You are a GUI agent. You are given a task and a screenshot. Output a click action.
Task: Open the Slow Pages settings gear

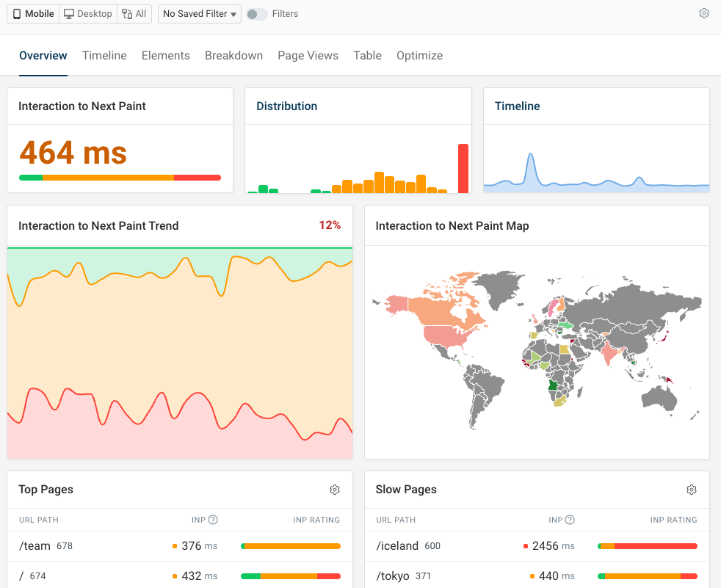[x=691, y=490]
